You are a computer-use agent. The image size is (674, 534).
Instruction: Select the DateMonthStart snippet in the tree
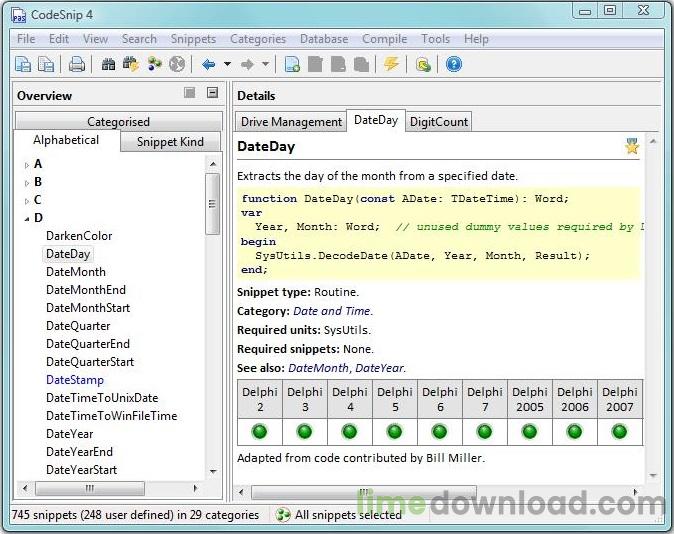click(x=88, y=308)
